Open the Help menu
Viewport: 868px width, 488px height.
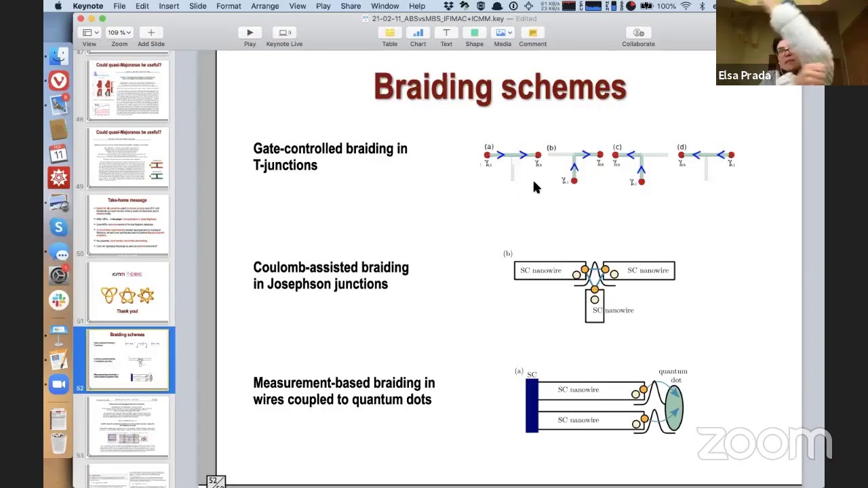[417, 6]
